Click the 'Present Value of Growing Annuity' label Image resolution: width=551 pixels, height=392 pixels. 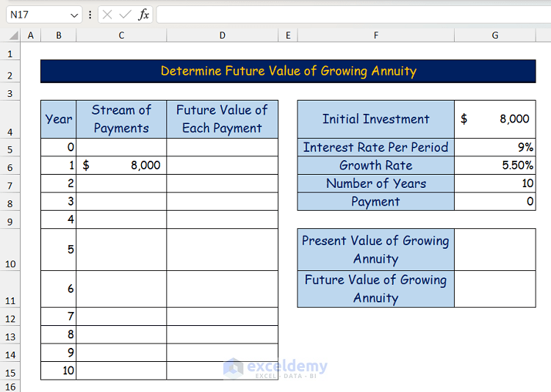click(x=375, y=250)
